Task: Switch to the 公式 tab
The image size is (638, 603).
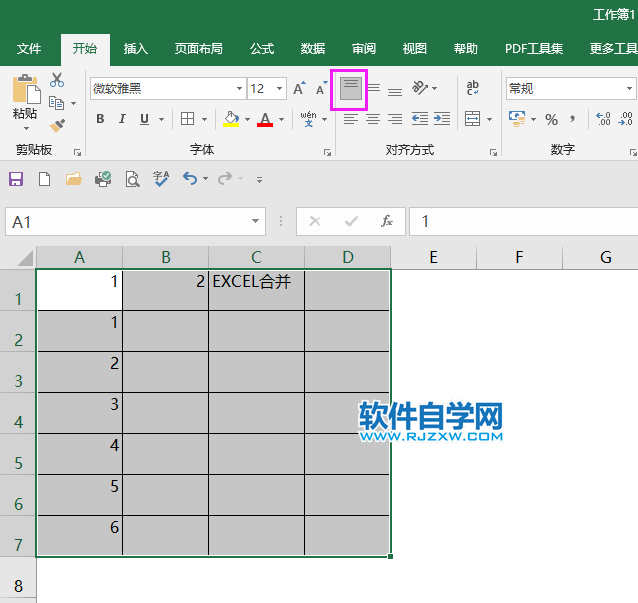Action: (x=262, y=48)
